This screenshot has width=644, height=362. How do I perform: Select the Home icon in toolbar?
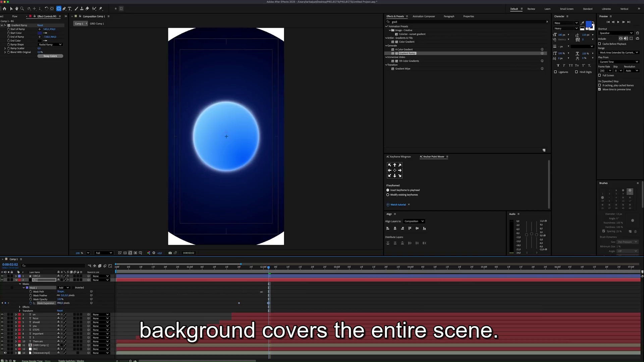pos(4,9)
